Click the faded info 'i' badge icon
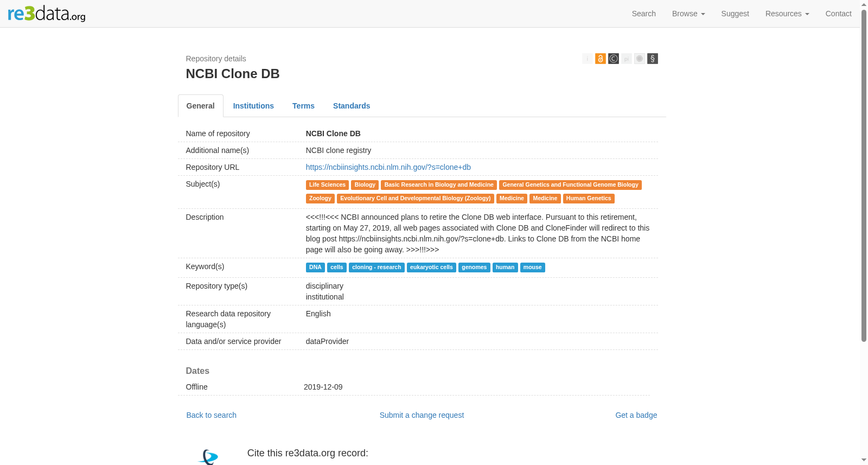This screenshot has height=465, width=868. 588,59
